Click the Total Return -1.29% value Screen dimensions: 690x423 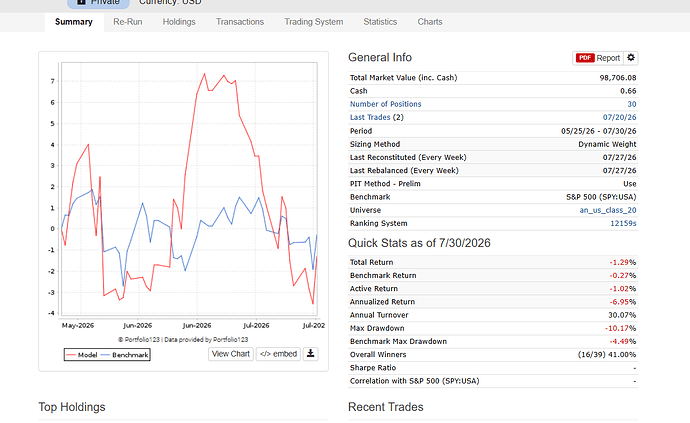click(623, 262)
